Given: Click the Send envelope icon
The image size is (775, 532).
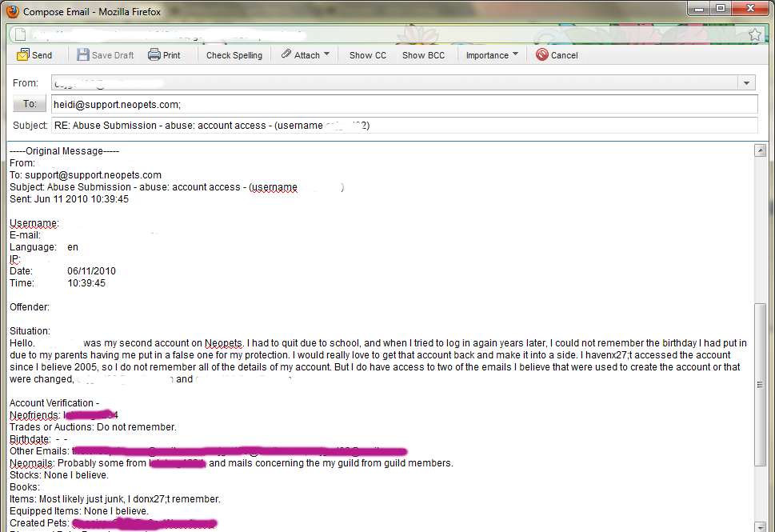Looking at the screenshot, I should pos(22,55).
